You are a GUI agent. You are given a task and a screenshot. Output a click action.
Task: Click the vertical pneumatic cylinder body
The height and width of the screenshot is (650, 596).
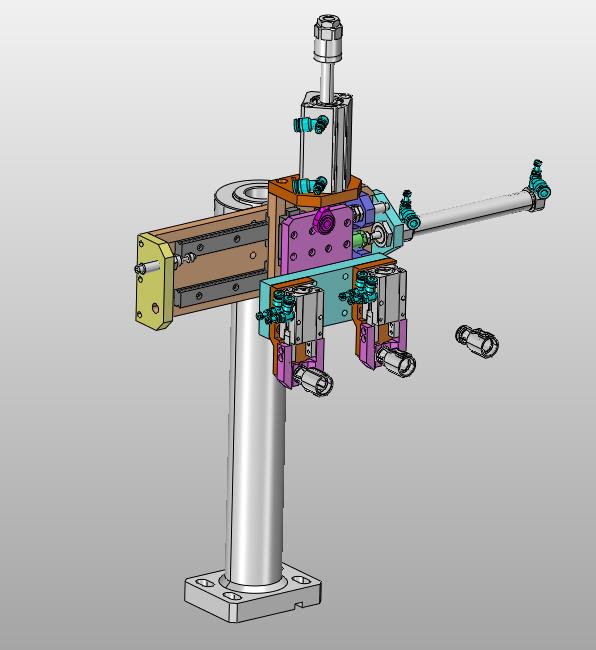(326, 141)
